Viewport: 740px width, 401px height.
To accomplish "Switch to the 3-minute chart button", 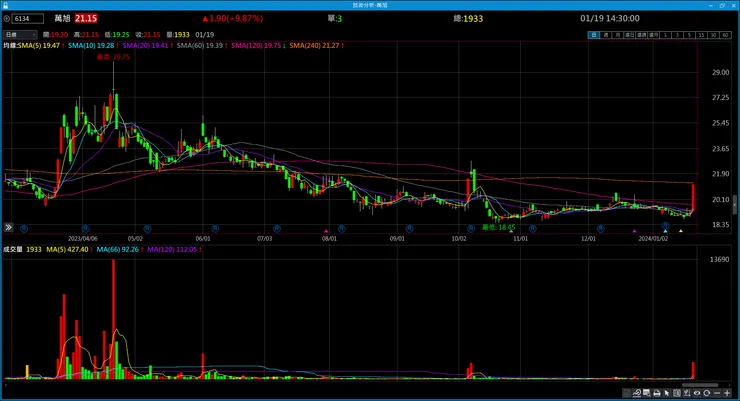I will [678, 35].
